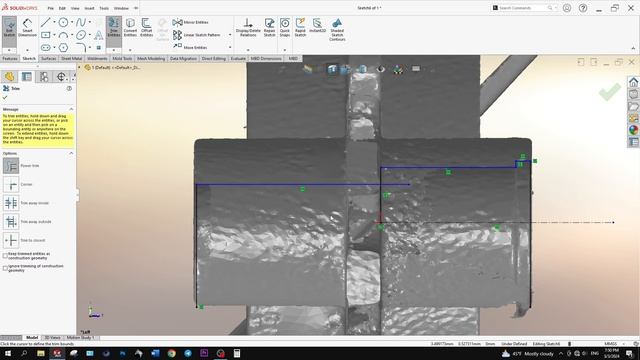640x360 pixels.
Task: Open Display/Delete Relations
Action: (x=248, y=27)
